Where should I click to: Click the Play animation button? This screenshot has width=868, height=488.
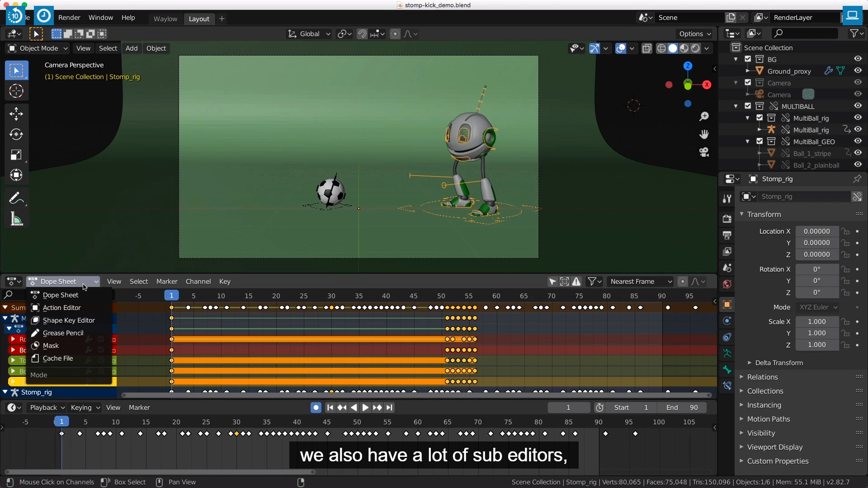point(365,408)
